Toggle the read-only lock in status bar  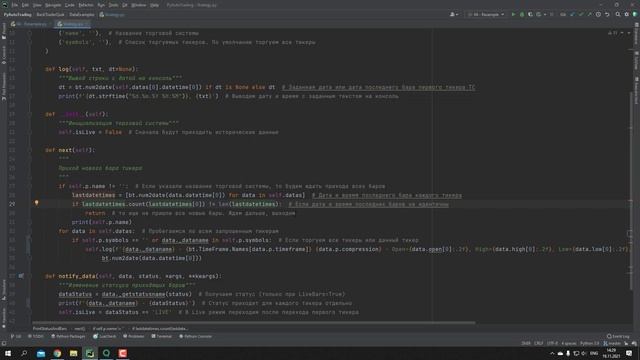[x=626, y=343]
